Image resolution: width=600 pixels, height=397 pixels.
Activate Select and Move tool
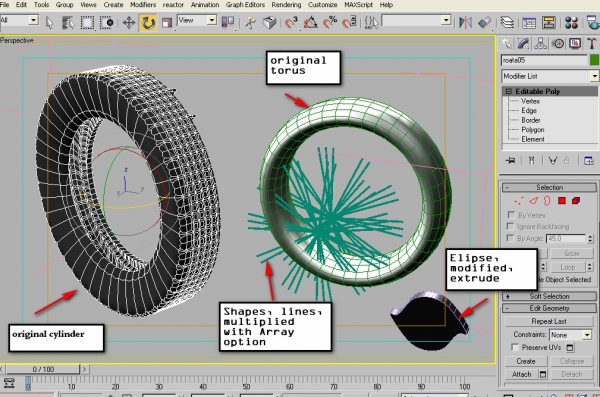point(129,23)
